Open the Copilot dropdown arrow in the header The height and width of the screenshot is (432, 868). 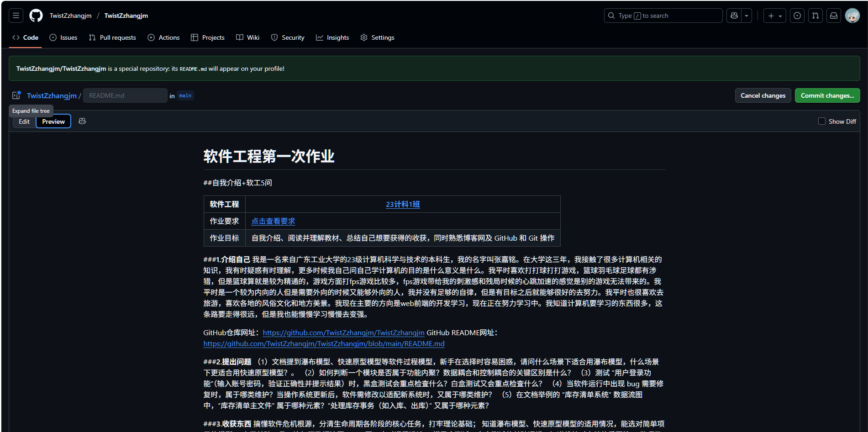click(746, 15)
